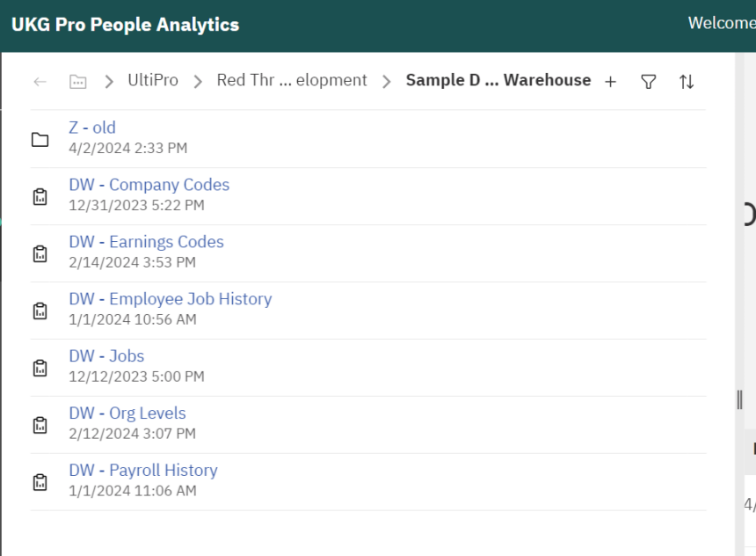
Task: Open the Z - old folder
Action: tap(91, 128)
